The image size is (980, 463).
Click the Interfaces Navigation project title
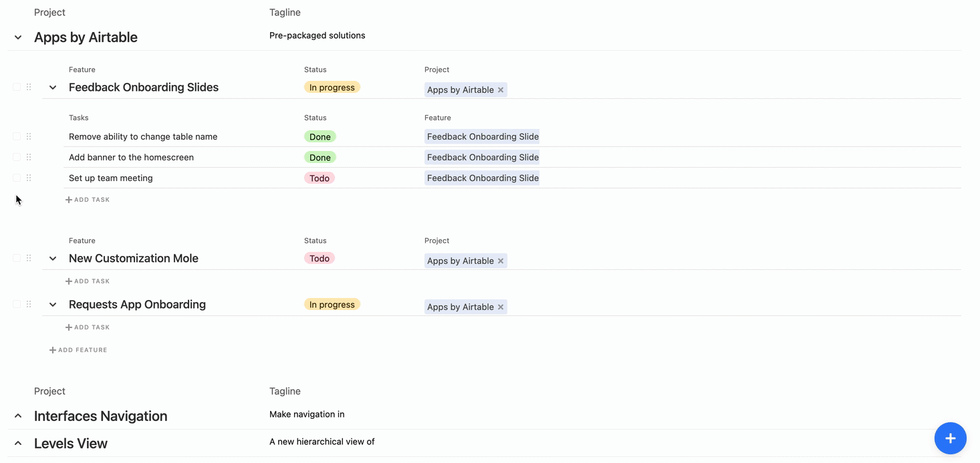[x=101, y=416]
